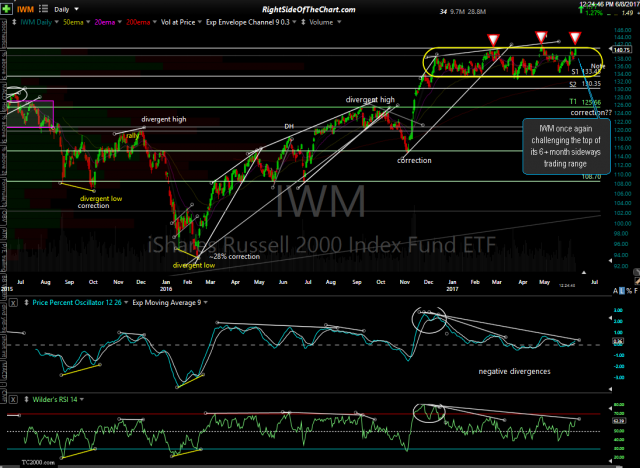The height and width of the screenshot is (468, 640).
Task: Expand the Volume options arrow
Action: (x=339, y=22)
